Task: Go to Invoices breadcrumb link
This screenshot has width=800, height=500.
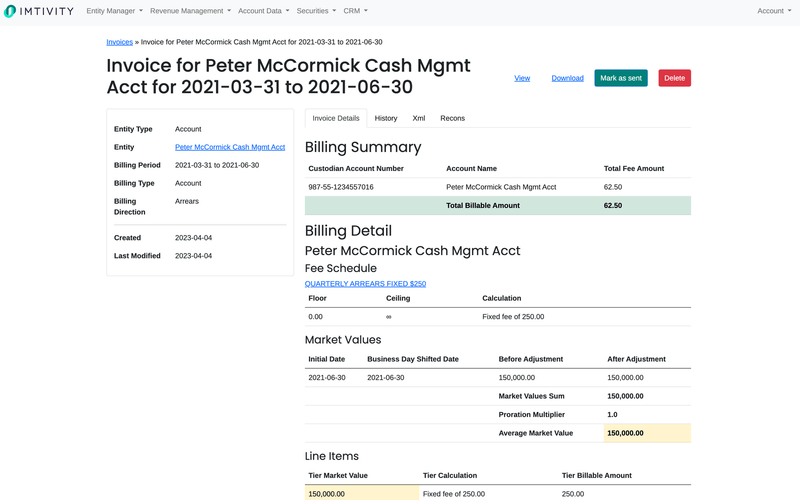Action: (x=119, y=42)
